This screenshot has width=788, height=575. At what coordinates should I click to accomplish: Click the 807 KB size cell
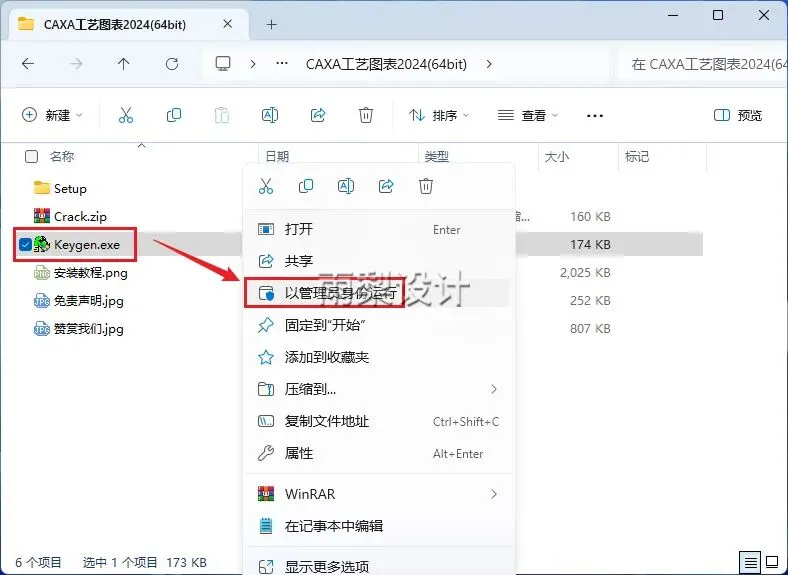tap(590, 329)
